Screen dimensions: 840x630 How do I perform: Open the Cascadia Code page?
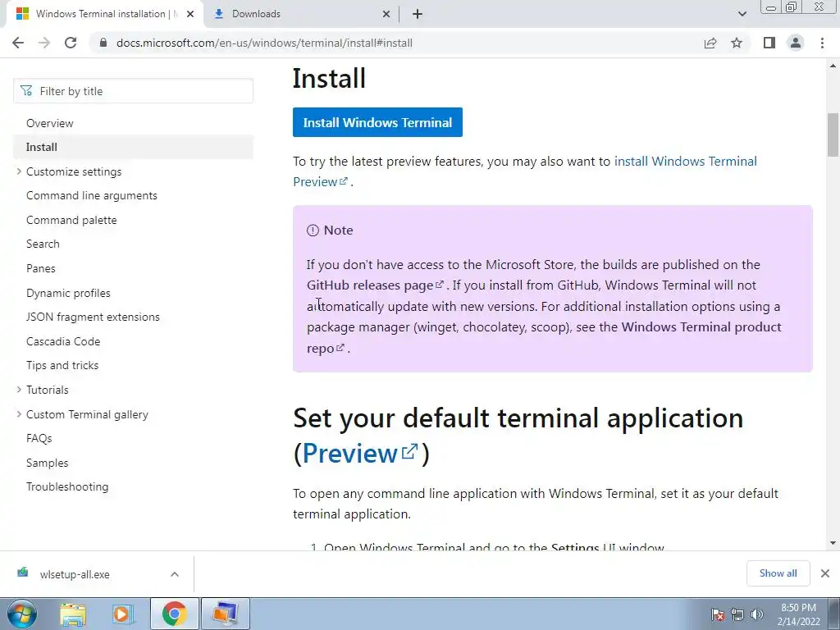[63, 341]
